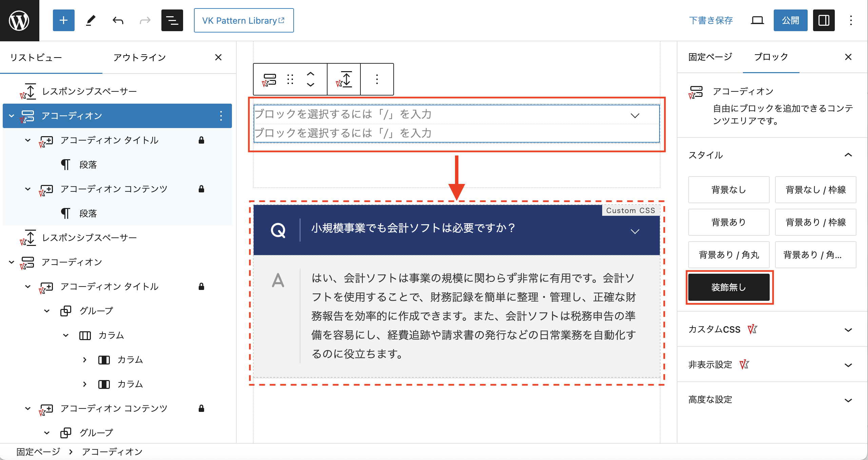Collapse the second アコーディオン タイトル item

pyautogui.click(x=28, y=287)
